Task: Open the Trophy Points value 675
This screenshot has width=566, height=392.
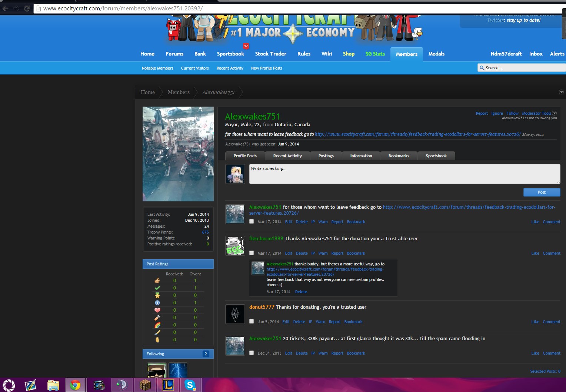Action: (206, 232)
